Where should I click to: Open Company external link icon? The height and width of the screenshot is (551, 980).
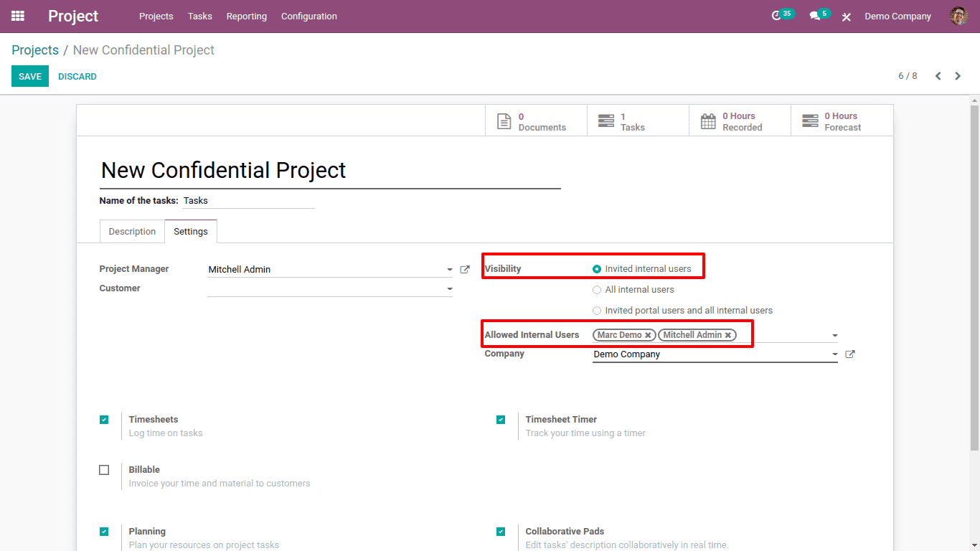tap(850, 354)
